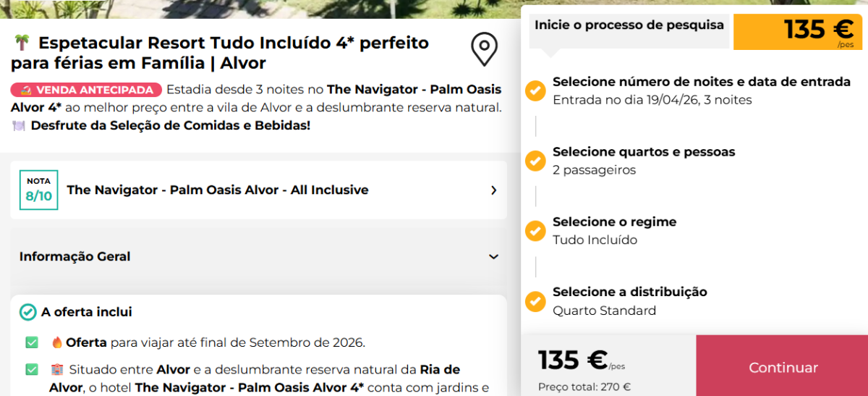868x396 pixels.
Task: Open The Navigator hotel details chevron
Action: click(x=493, y=190)
